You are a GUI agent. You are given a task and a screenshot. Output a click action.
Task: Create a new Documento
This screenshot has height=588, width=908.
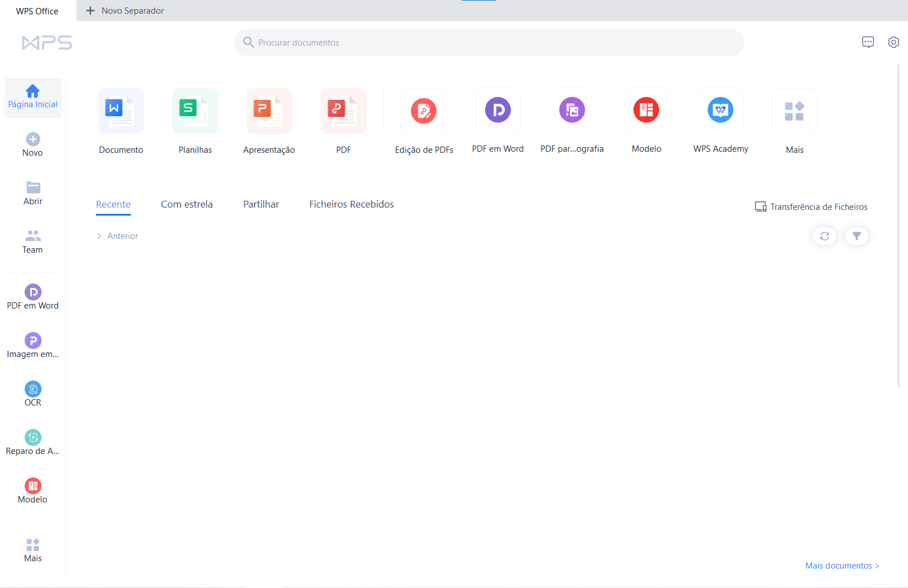(121, 111)
